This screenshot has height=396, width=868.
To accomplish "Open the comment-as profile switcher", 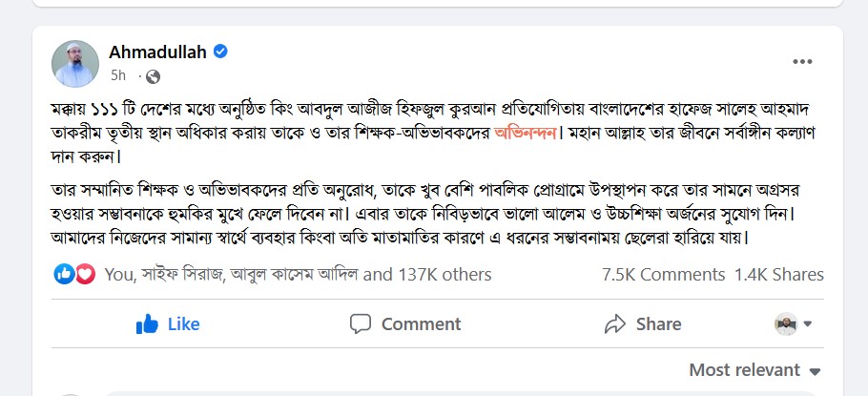I will tap(793, 324).
